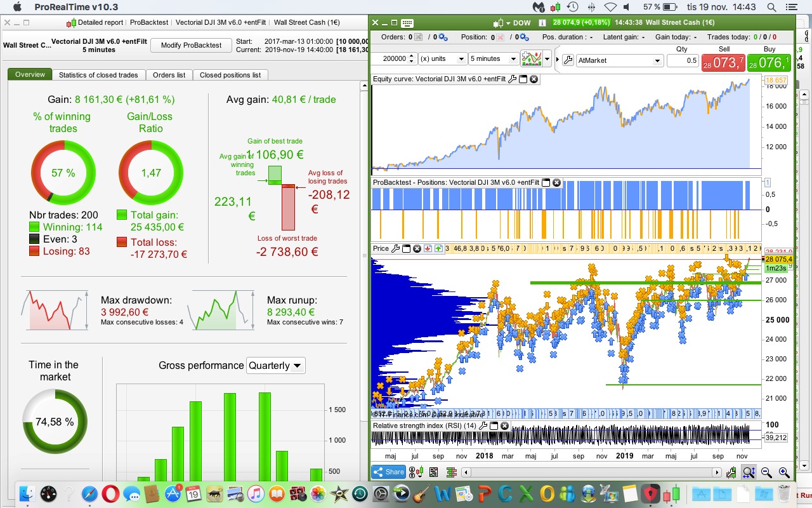
Task: Open the Closed positions list tab
Action: pos(230,75)
